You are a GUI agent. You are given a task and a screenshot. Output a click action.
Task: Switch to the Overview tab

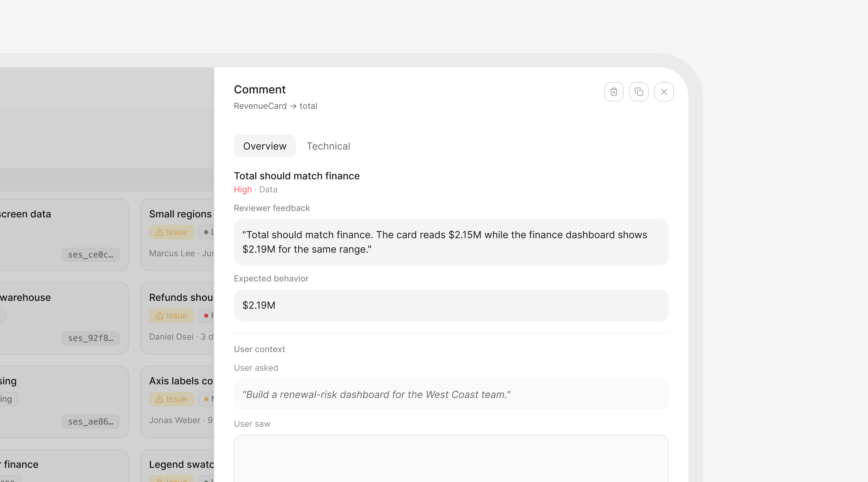pyautogui.click(x=265, y=146)
